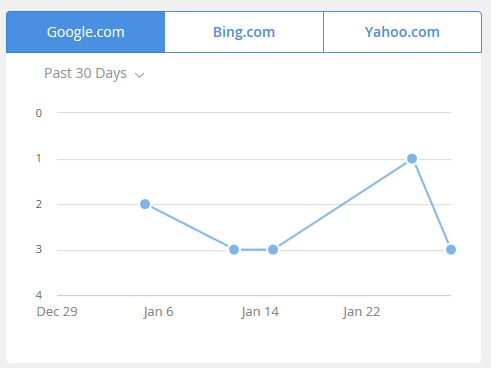Click the rank 3 point just after Jan 14
Screen dimensions: 491x368
click(x=273, y=249)
